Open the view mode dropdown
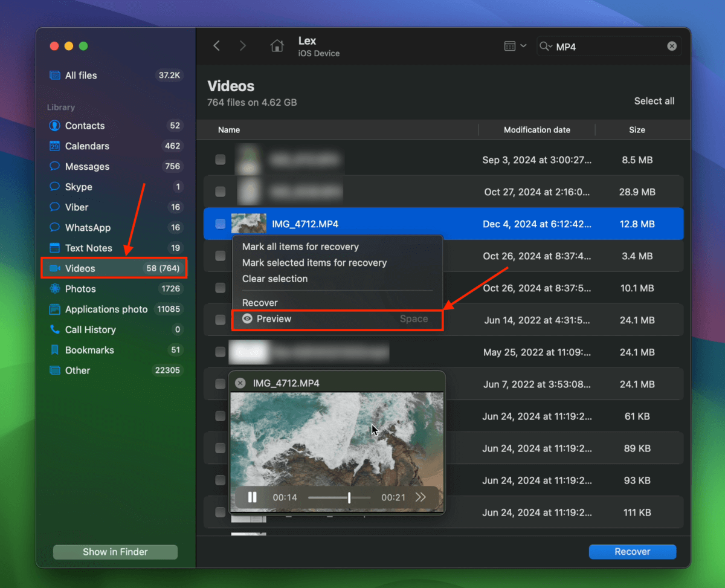The image size is (725, 588). coord(515,47)
